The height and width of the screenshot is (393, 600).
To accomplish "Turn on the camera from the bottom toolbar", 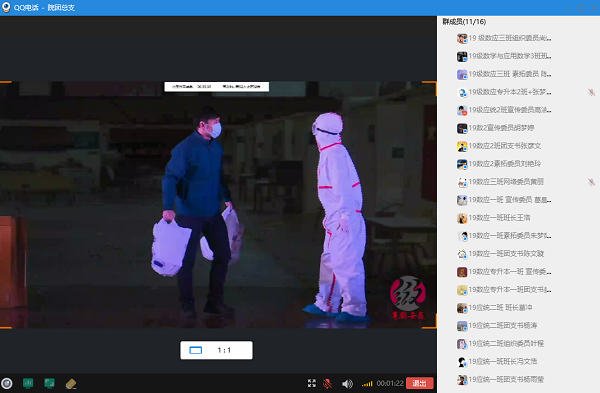I will 7,383.
